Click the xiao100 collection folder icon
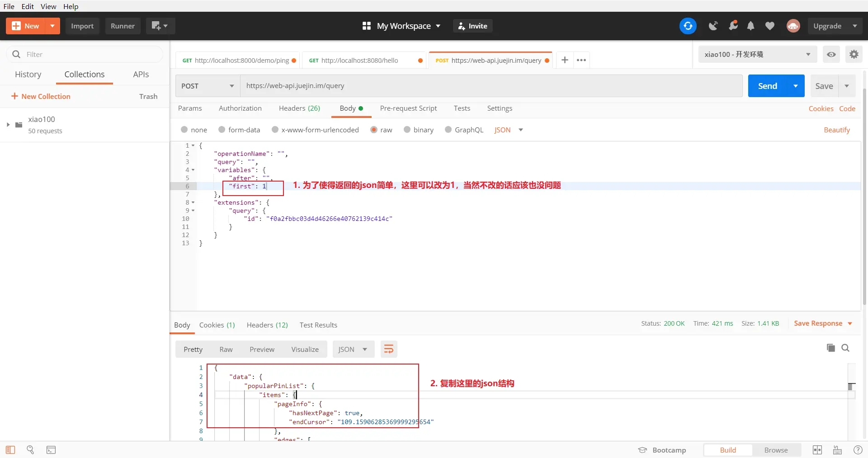The image size is (868, 458). [x=19, y=125]
